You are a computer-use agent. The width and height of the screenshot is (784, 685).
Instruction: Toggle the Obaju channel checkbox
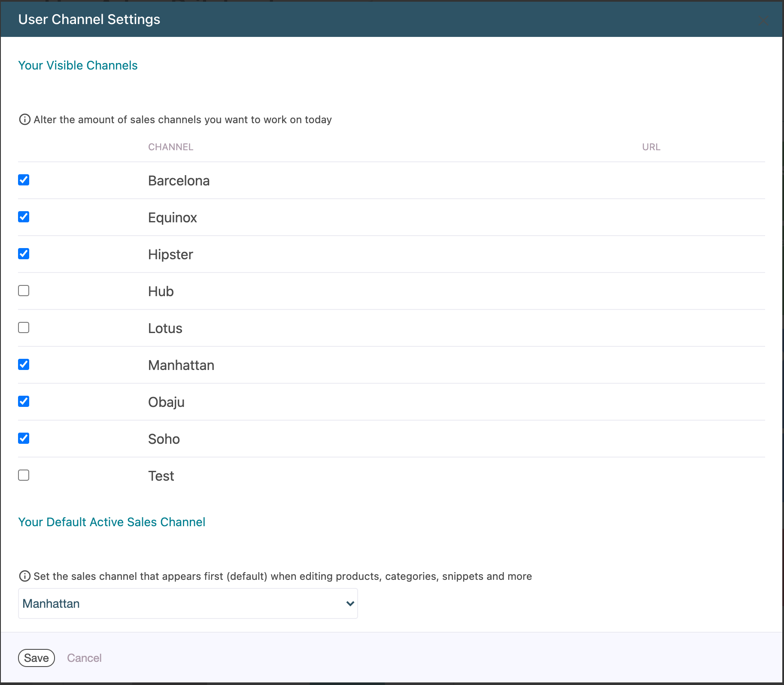coord(24,401)
